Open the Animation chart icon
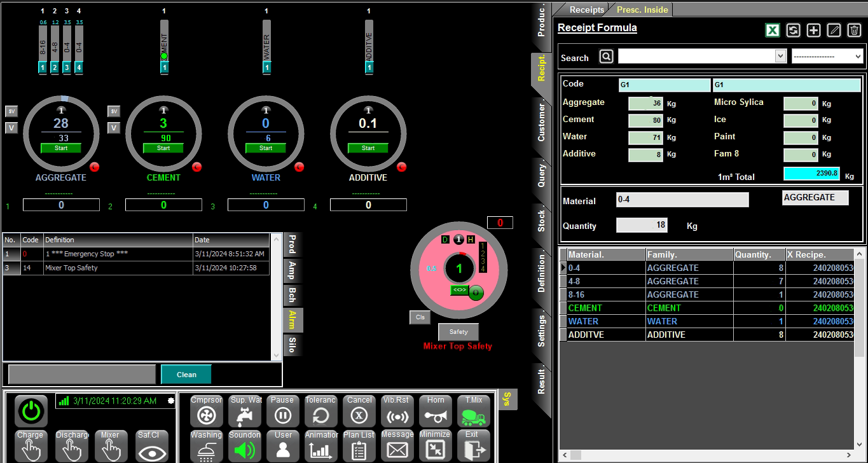This screenshot has height=463, width=868. point(321,446)
